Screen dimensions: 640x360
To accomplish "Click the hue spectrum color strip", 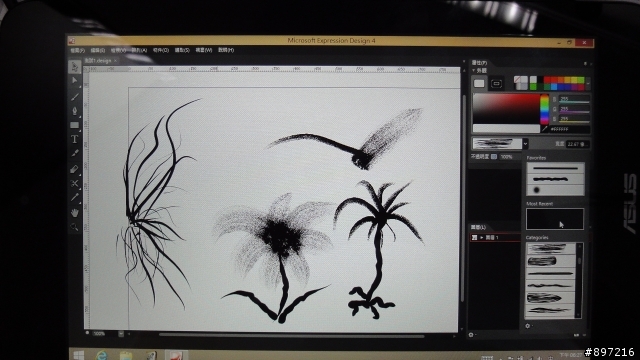I will click(x=544, y=109).
